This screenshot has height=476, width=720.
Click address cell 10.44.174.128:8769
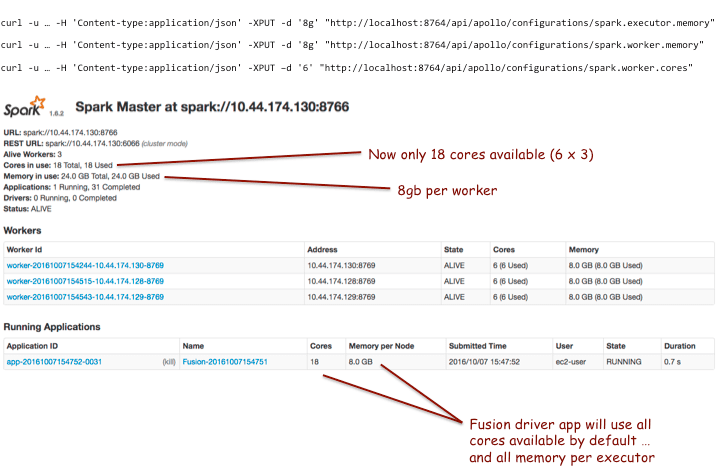tap(341, 281)
